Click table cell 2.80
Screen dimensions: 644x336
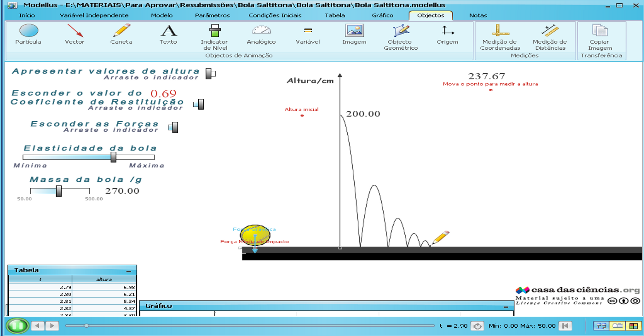coord(40,294)
